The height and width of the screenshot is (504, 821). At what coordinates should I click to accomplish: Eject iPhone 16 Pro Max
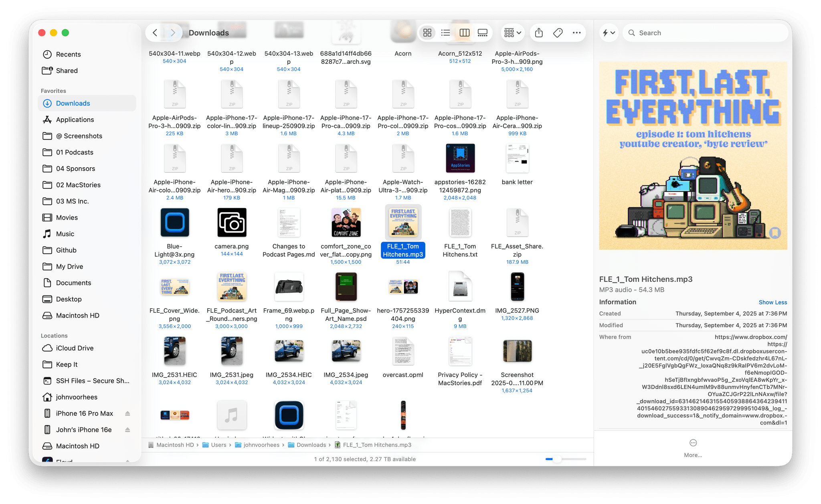(x=127, y=413)
